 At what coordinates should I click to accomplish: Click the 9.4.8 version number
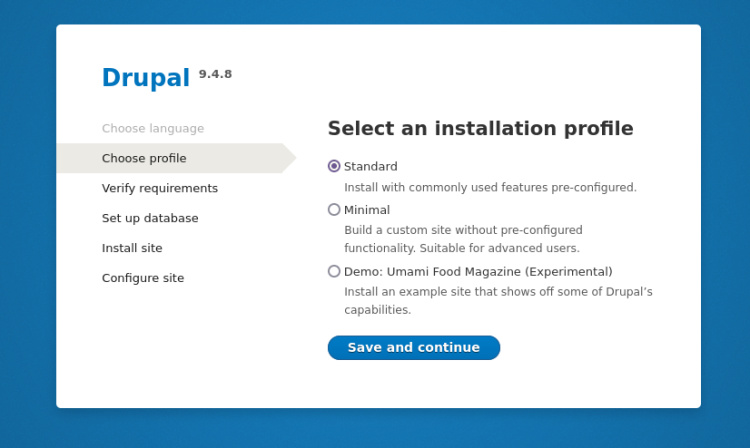(x=215, y=74)
